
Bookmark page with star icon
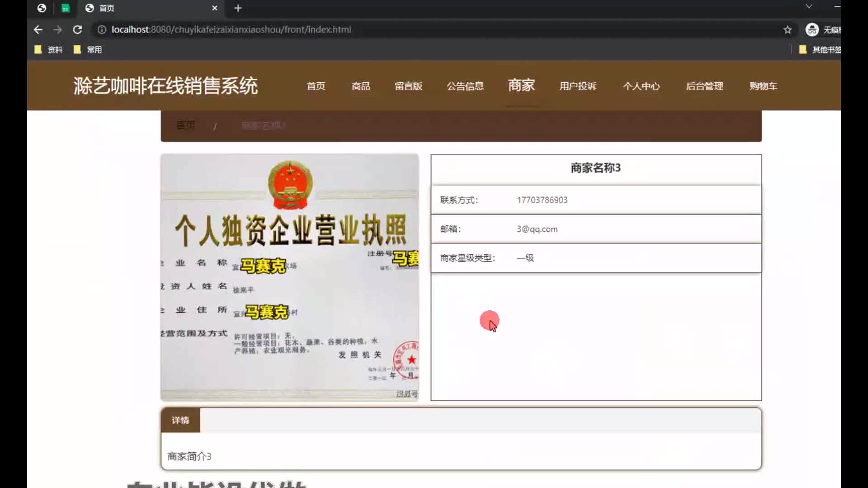788,30
